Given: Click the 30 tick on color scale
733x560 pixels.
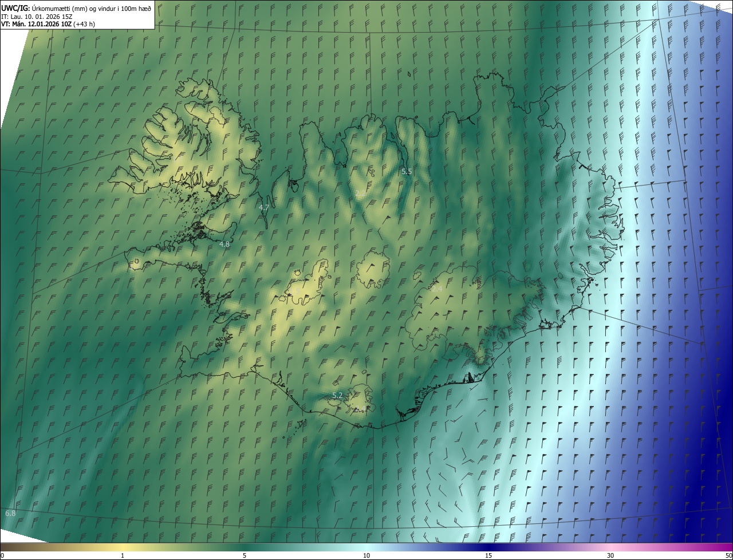Looking at the screenshot, I should (610, 555).
